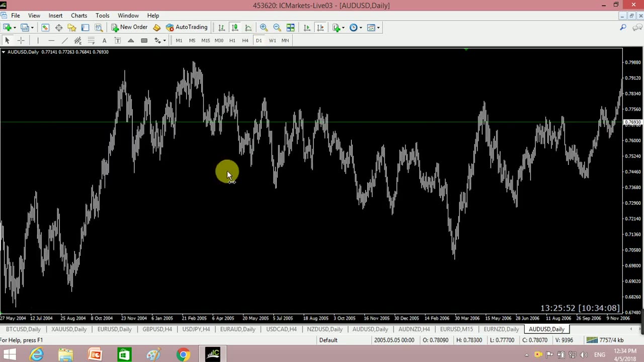Zoom in on the chart
This screenshot has height=362, width=644.
(264, 28)
